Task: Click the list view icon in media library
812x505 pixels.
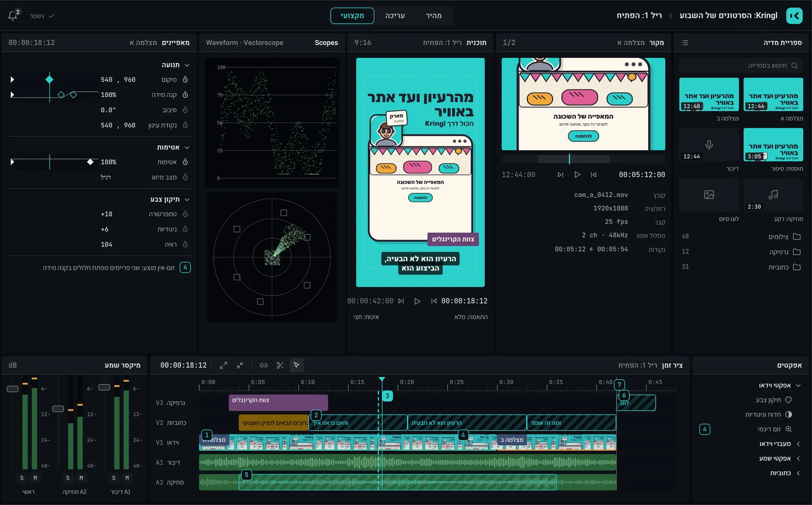Action: pos(685,43)
